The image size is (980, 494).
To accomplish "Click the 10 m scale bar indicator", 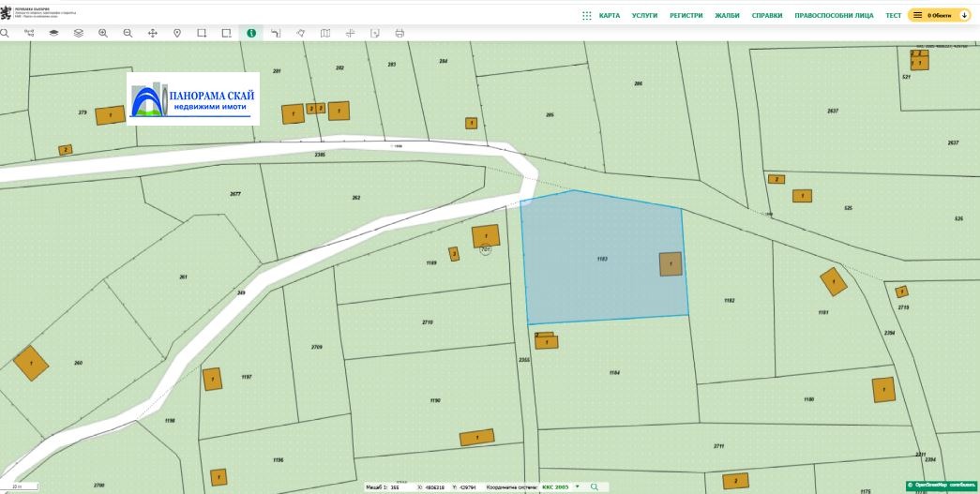I will point(20,486).
